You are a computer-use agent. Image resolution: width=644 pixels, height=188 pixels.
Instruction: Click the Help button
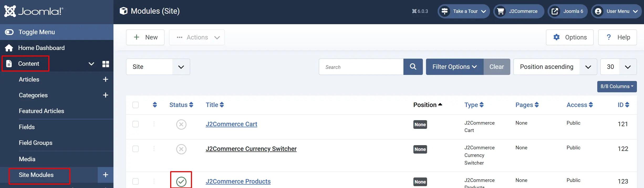(617, 37)
